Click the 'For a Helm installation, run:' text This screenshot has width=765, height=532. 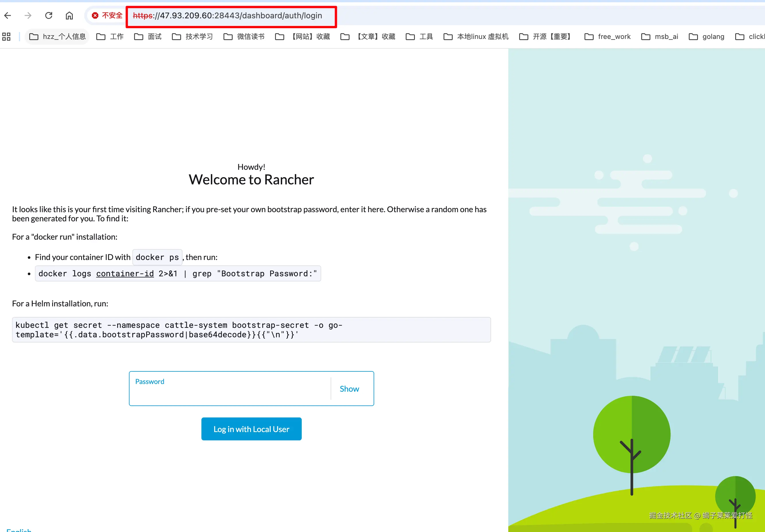tap(60, 303)
